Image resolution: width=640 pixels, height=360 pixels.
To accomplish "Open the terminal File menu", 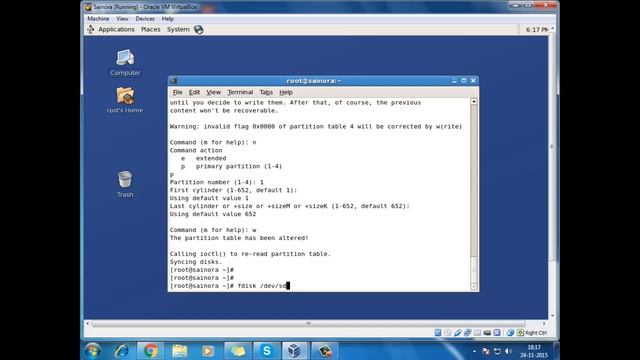I will [x=177, y=92].
